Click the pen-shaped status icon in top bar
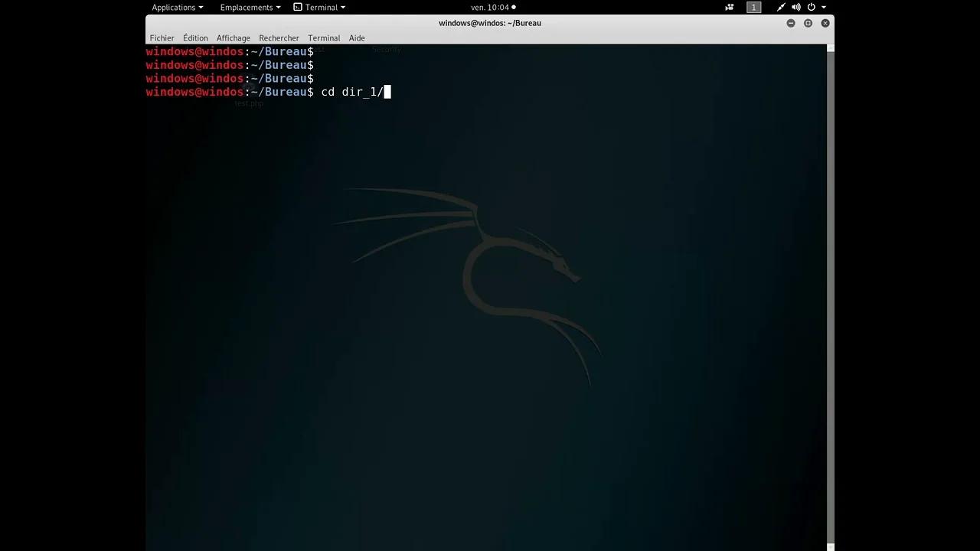The width and height of the screenshot is (980, 551). [x=781, y=7]
